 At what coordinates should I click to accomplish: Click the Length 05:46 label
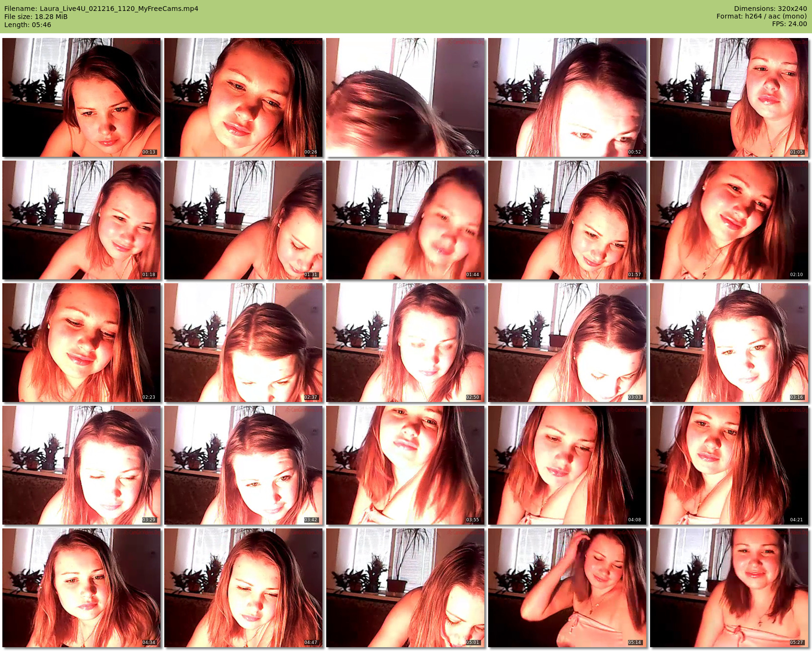(x=28, y=25)
